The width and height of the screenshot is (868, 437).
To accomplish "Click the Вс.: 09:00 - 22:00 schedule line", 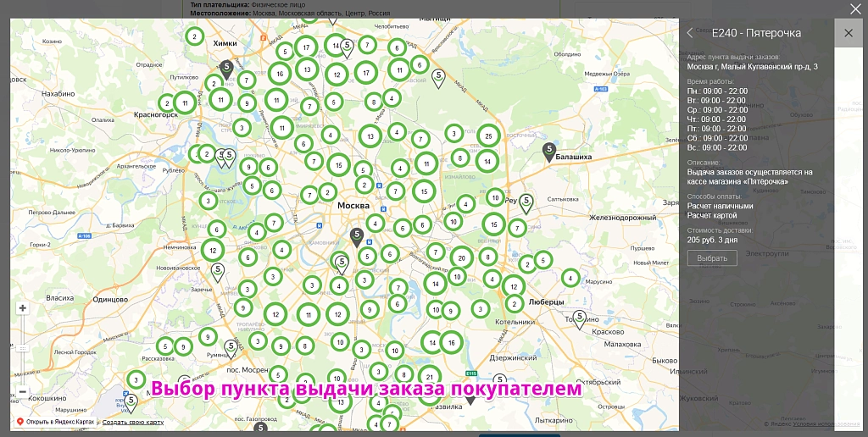I will pyautogui.click(x=717, y=147).
